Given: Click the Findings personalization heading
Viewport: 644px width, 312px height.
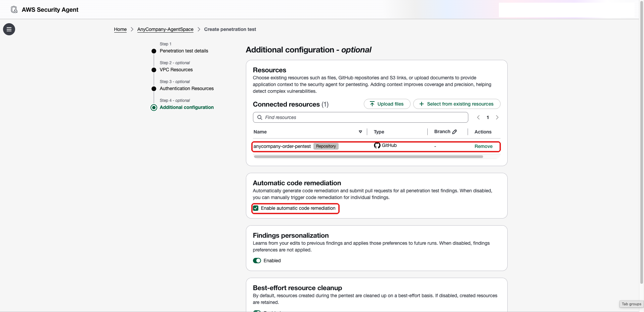Looking at the screenshot, I should (291, 235).
